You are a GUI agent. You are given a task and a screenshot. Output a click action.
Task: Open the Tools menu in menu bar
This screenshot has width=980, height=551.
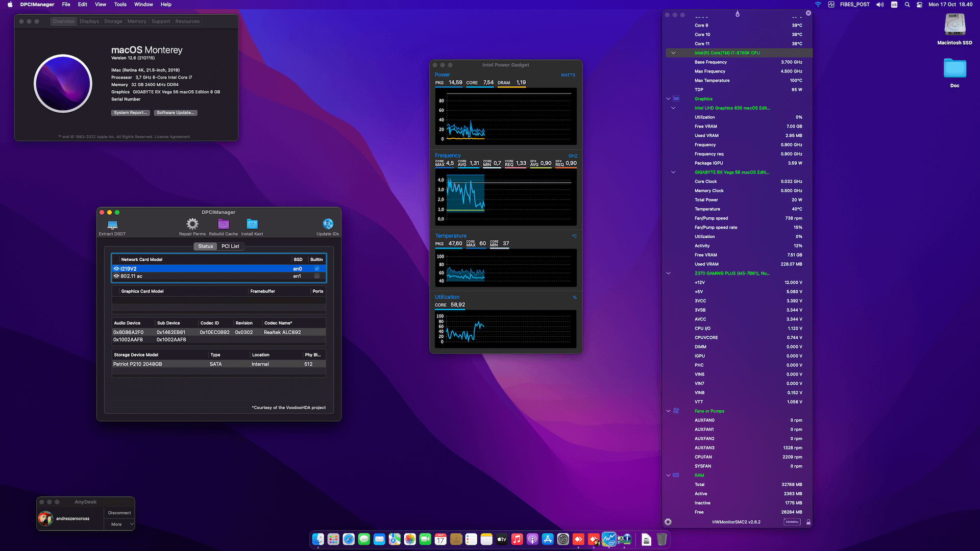(x=120, y=5)
